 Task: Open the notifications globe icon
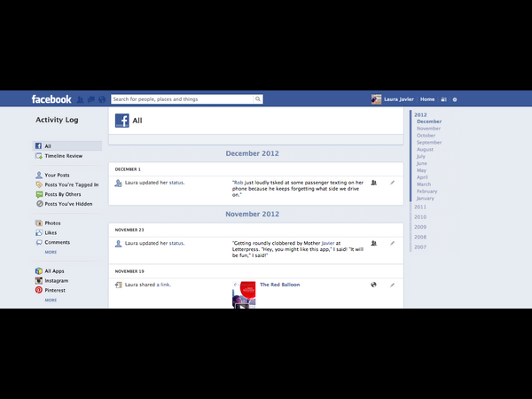(102, 99)
